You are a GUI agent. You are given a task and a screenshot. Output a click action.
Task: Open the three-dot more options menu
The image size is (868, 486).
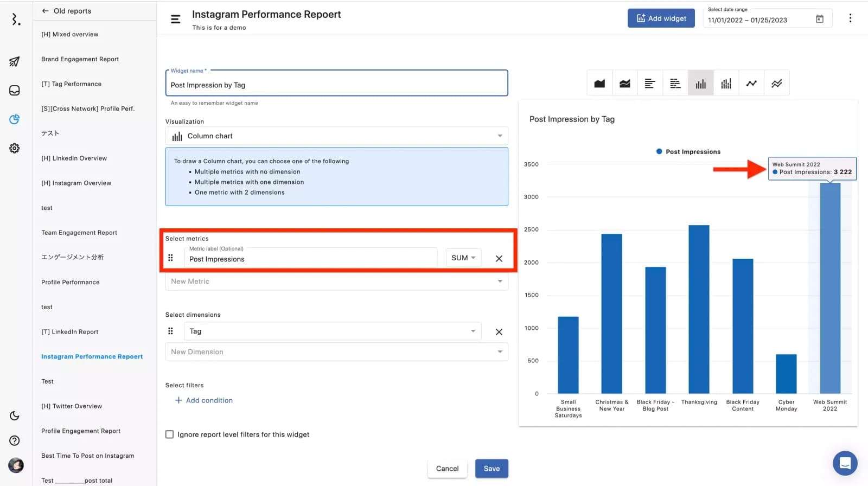(850, 18)
